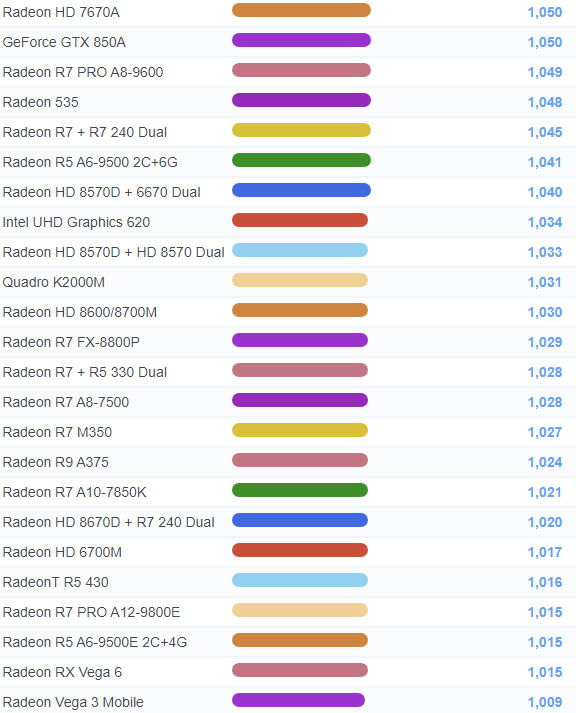The height and width of the screenshot is (713, 576).
Task: Click the red bar for Radeon HD 6700M
Action: click(300, 551)
